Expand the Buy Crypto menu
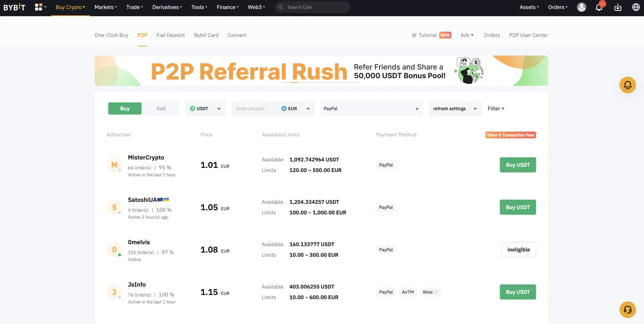 tap(71, 7)
